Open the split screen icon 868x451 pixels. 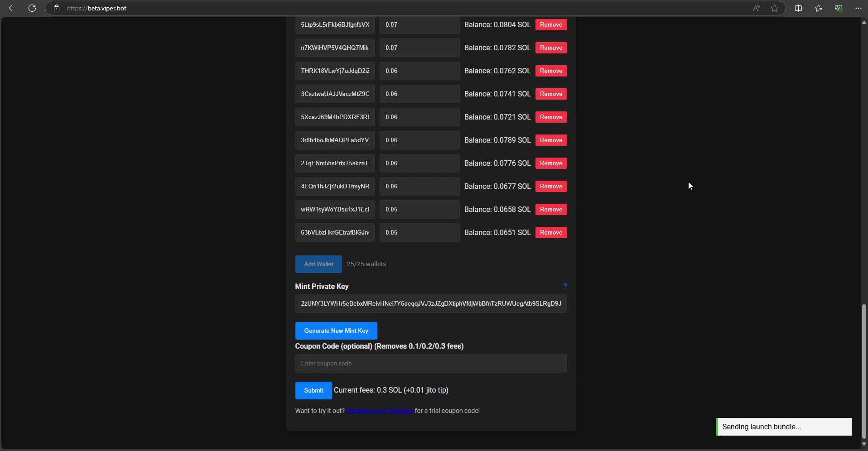798,8
